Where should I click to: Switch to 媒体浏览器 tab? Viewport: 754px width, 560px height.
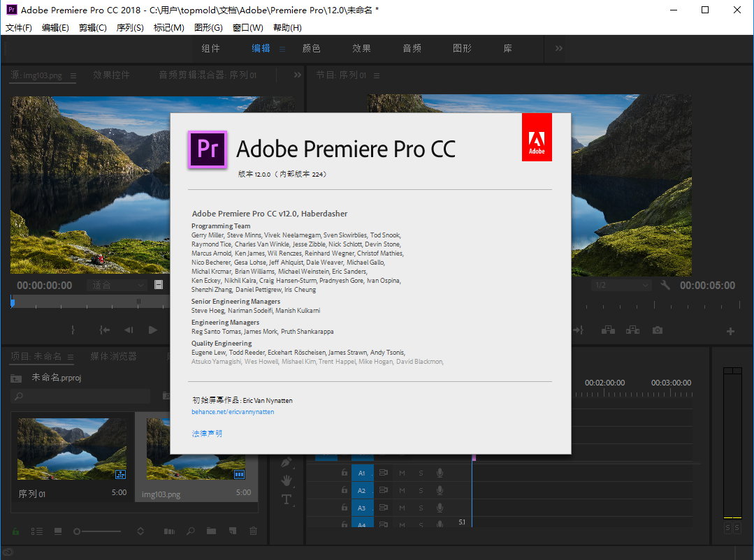(x=113, y=356)
